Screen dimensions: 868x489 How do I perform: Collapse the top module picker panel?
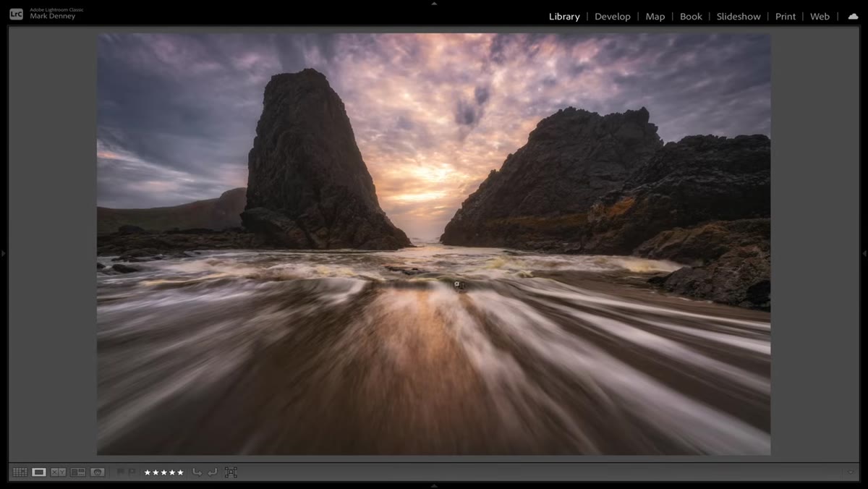(434, 3)
